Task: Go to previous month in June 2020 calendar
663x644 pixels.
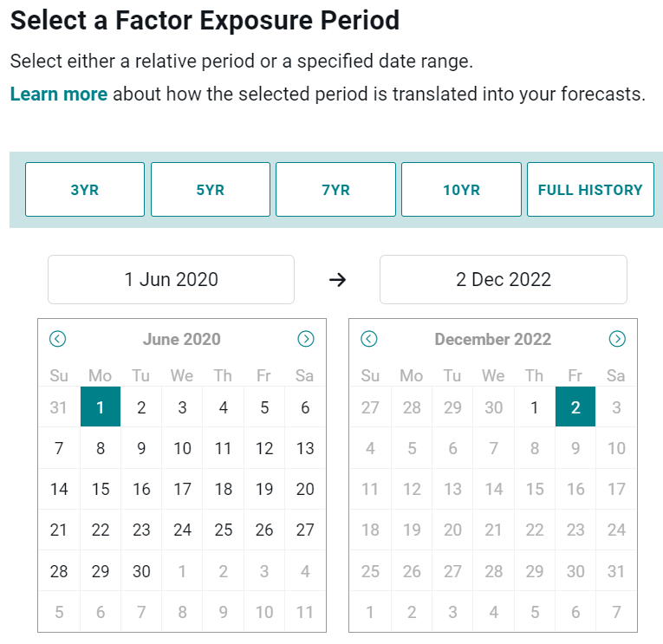Action: click(58, 339)
